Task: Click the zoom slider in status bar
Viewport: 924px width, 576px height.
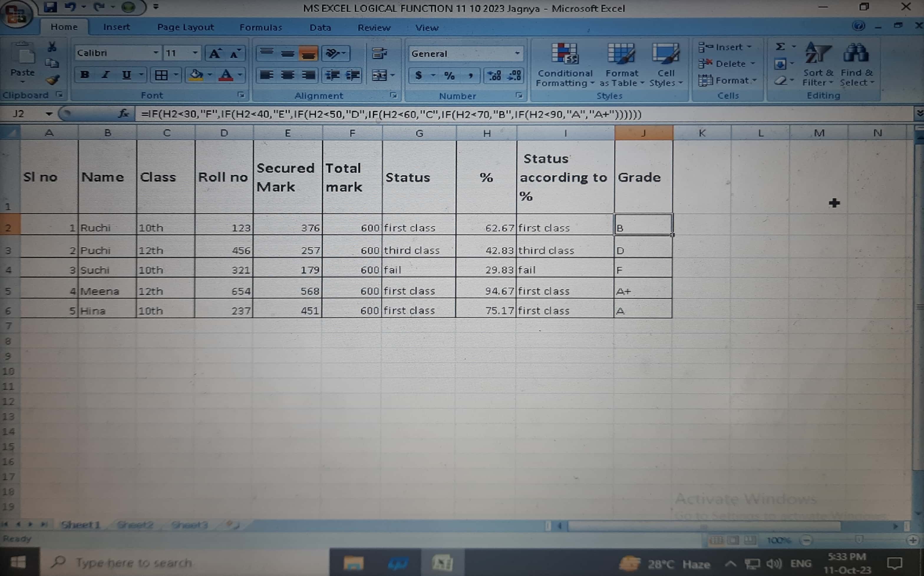Action: click(859, 540)
